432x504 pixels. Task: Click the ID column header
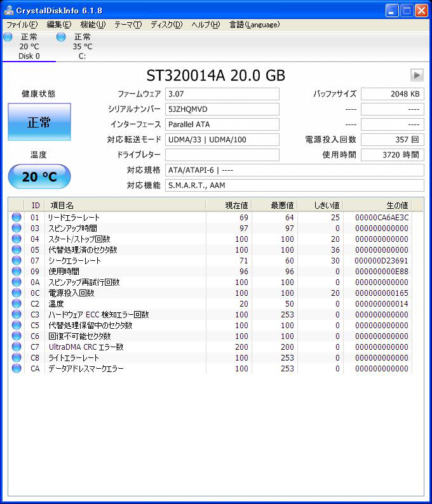34,206
